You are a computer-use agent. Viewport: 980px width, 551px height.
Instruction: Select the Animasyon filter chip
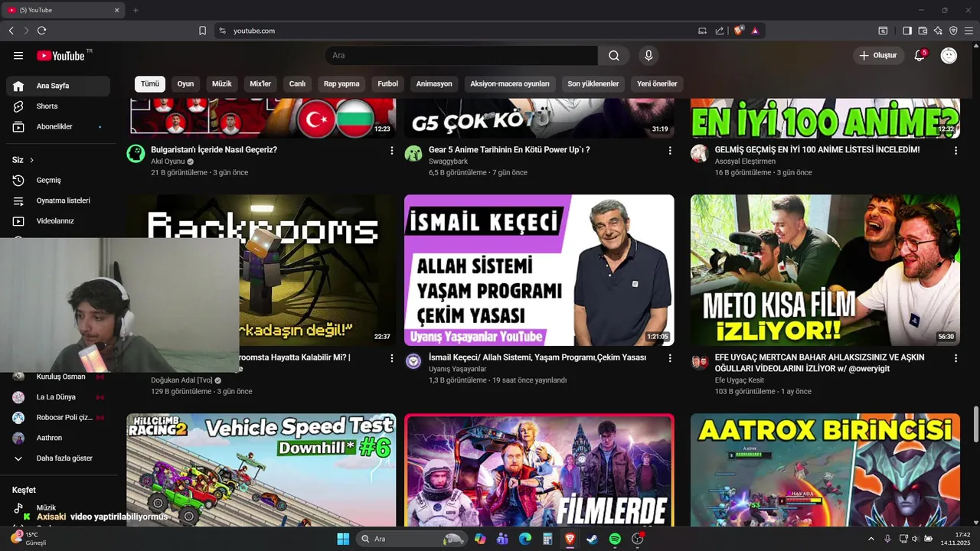point(434,84)
